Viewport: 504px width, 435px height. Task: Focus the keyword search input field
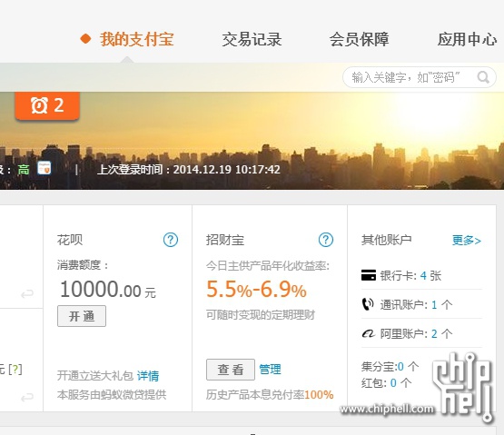410,77
